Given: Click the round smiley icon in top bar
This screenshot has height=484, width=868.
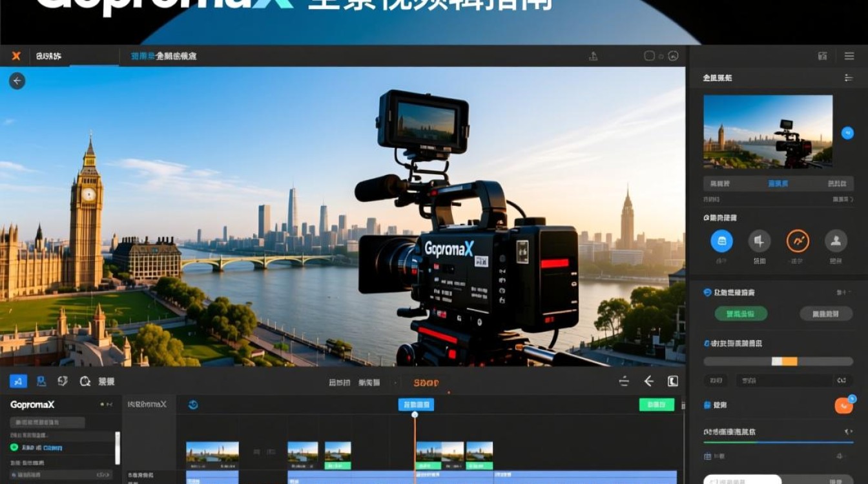Looking at the screenshot, I should click(673, 56).
